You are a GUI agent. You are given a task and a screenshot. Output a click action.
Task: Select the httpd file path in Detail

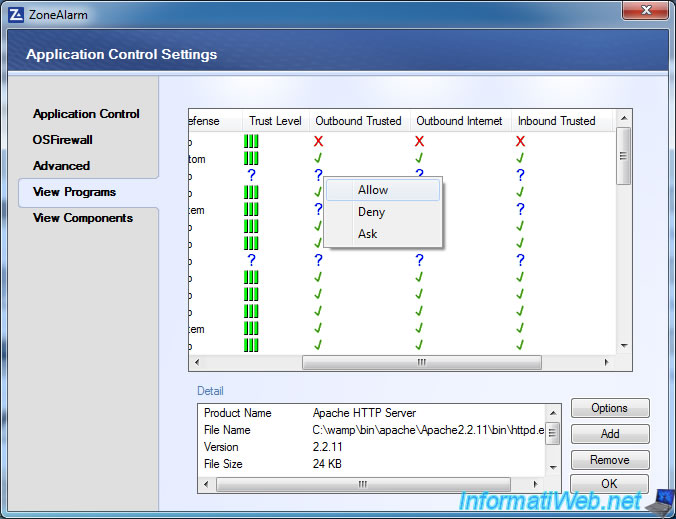429,430
